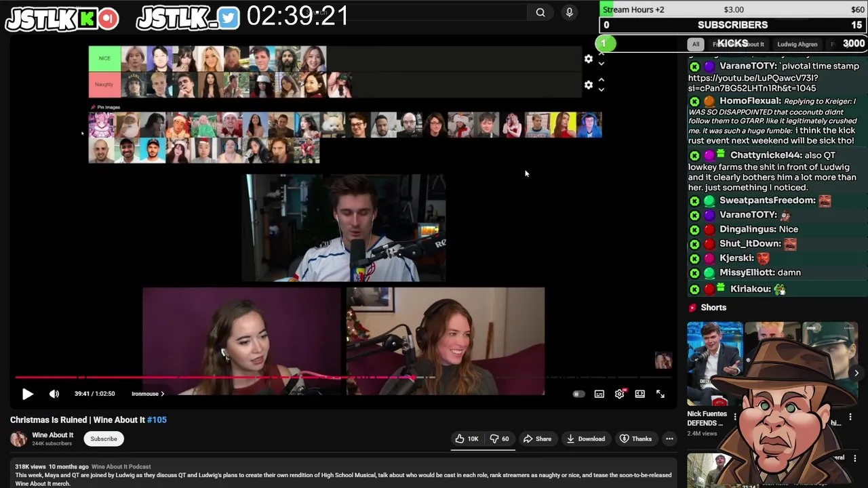Share this video
This screenshot has height=488, width=868.
(x=537, y=439)
